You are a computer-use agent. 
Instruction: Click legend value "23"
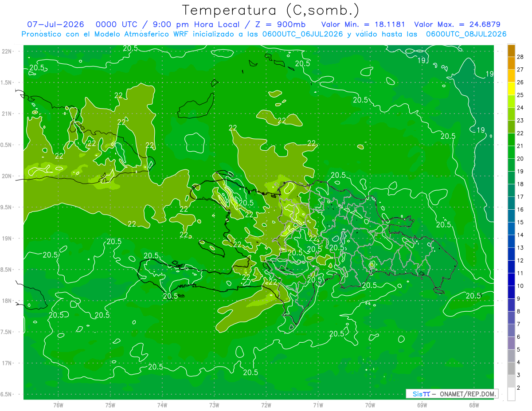pyautogui.click(x=520, y=121)
